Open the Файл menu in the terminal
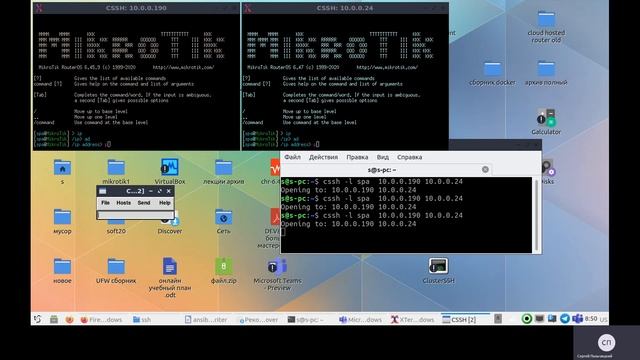 point(292,157)
